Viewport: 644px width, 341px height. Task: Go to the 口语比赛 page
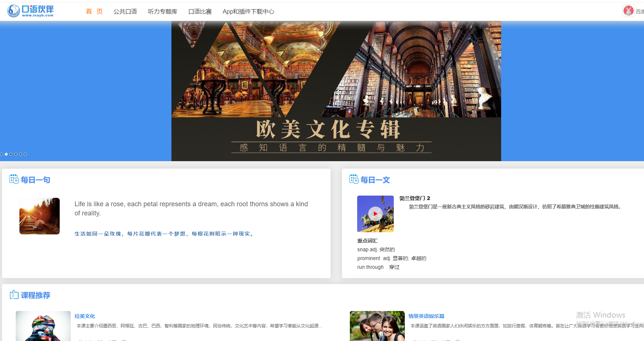[200, 11]
